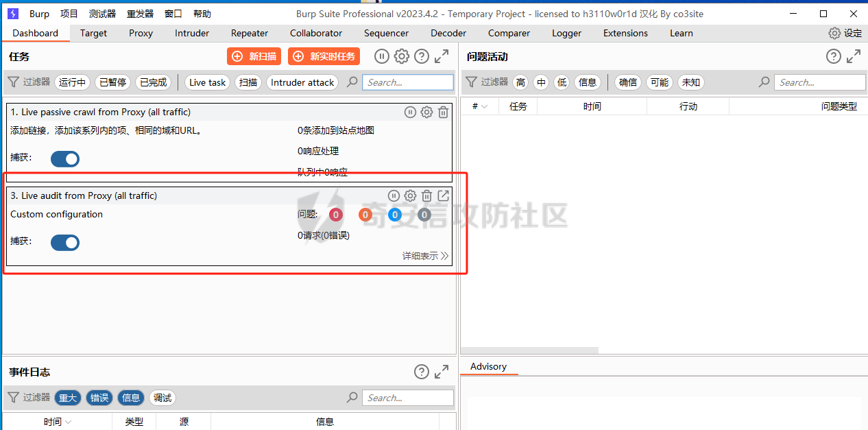Delete the Live audit from Proxy task
Viewport: 868px width, 430px height.
pyautogui.click(x=426, y=196)
